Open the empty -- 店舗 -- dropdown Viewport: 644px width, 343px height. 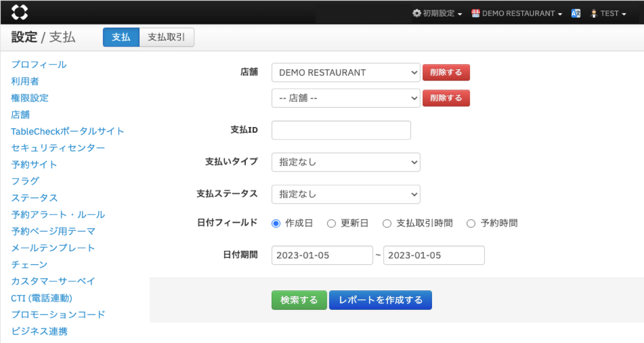346,98
